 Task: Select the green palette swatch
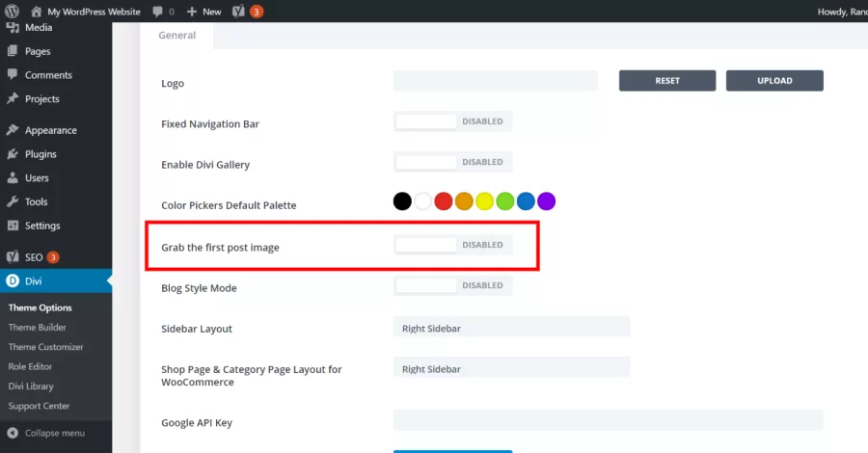504,201
